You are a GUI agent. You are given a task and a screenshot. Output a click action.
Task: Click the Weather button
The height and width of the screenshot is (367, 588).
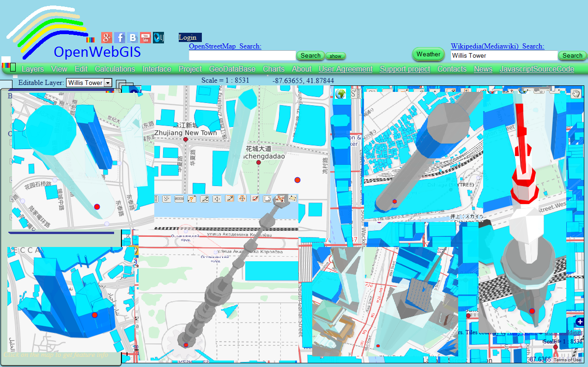pos(428,54)
